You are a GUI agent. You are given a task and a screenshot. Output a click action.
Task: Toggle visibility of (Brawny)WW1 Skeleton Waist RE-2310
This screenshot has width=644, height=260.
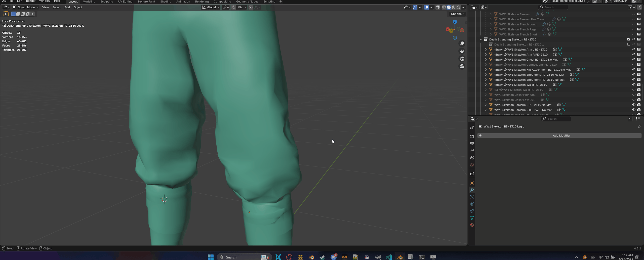tap(634, 84)
